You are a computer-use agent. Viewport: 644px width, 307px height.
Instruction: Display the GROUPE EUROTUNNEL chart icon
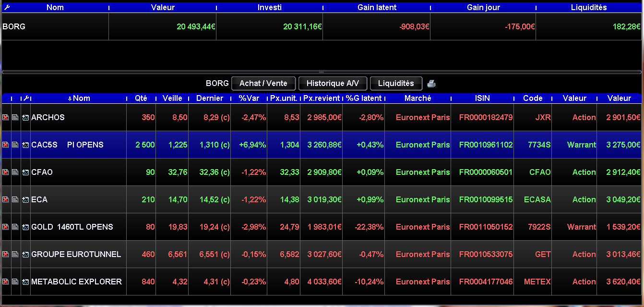point(25,254)
